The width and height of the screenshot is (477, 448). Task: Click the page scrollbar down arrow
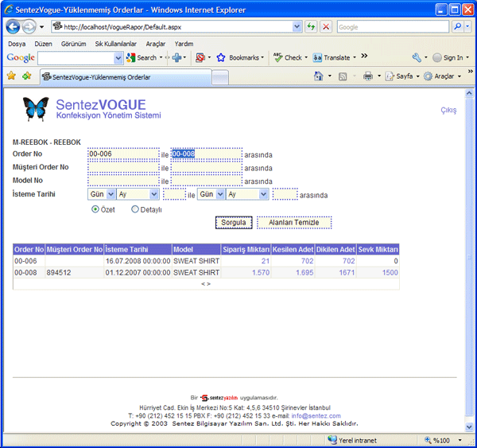469,427
